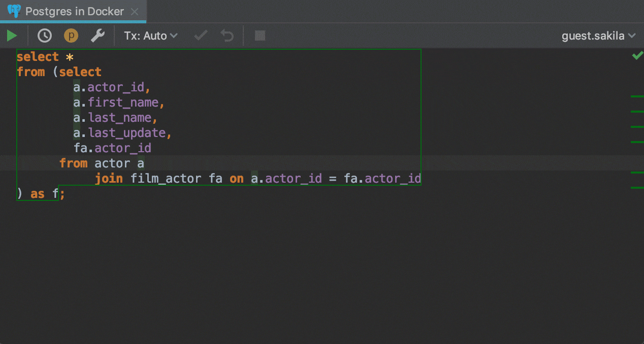644x344 pixels.
Task: Click green inspection checkmark at editor top-right
Action: click(x=637, y=56)
